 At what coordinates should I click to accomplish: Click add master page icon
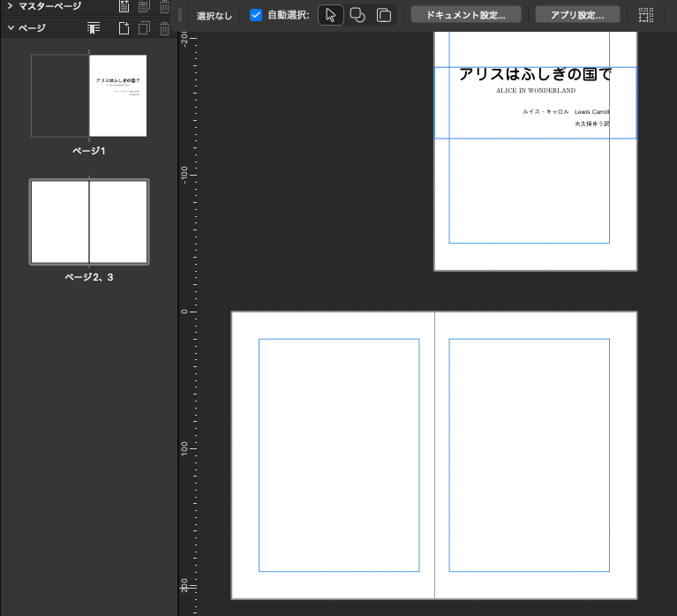(x=124, y=7)
